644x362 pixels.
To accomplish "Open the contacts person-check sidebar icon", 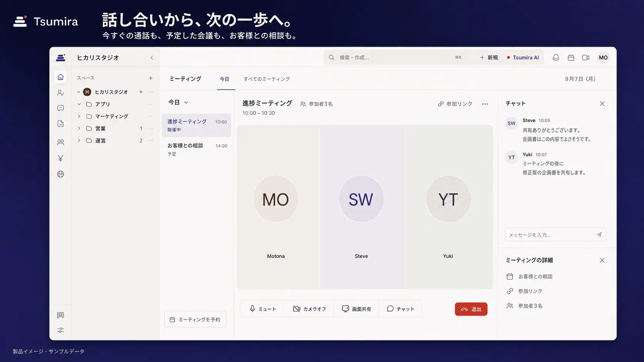I will coord(60,93).
